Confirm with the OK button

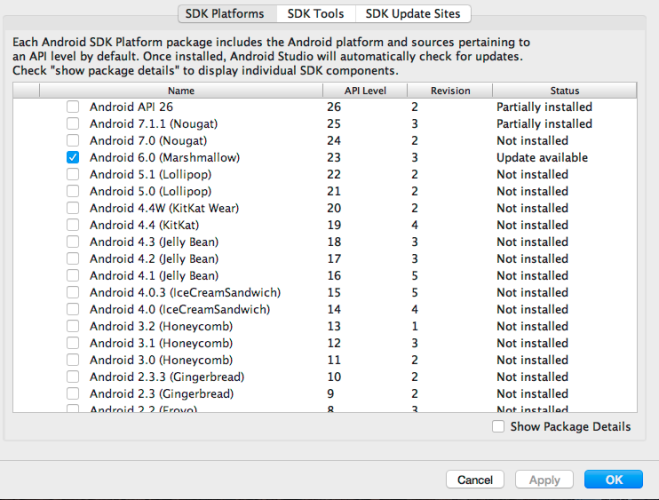614,479
